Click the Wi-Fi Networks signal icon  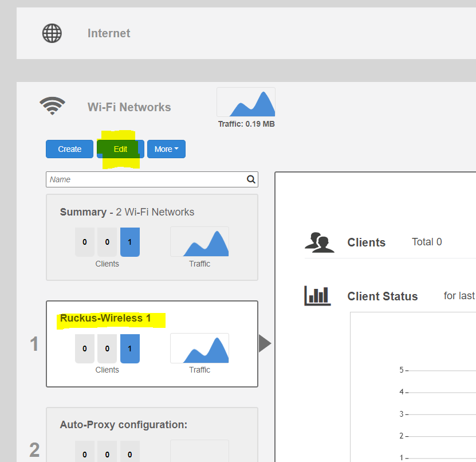(52, 106)
